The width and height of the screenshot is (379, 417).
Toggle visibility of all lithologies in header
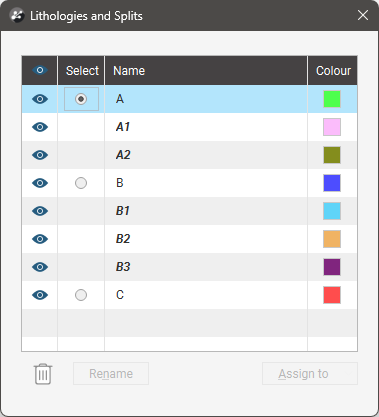[x=40, y=70]
